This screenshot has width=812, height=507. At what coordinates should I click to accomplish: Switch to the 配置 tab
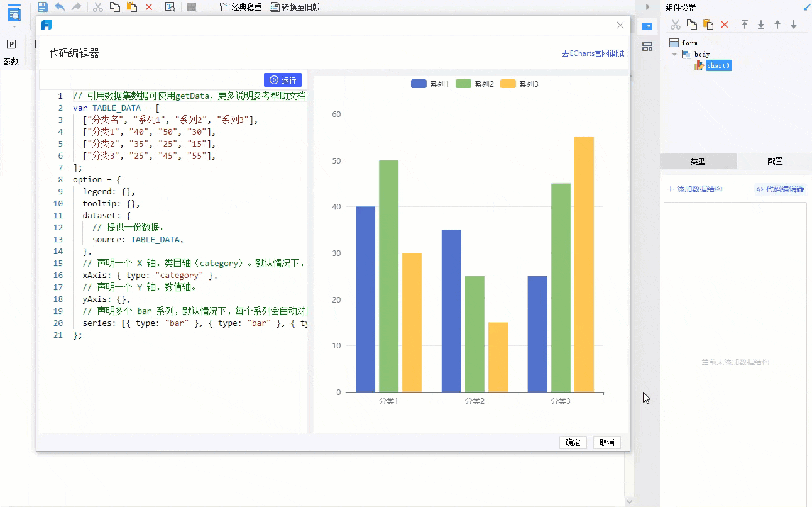(x=775, y=161)
